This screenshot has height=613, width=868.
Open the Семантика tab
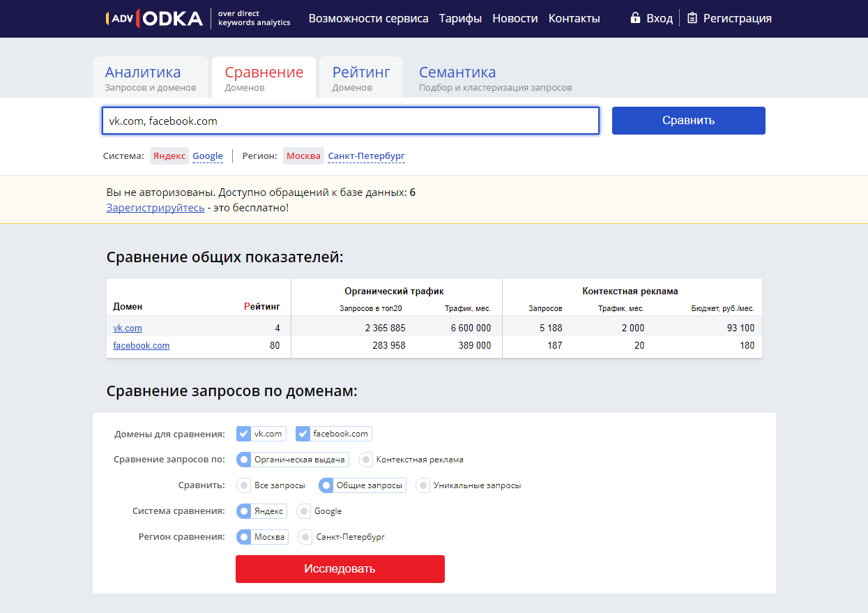pyautogui.click(x=457, y=76)
